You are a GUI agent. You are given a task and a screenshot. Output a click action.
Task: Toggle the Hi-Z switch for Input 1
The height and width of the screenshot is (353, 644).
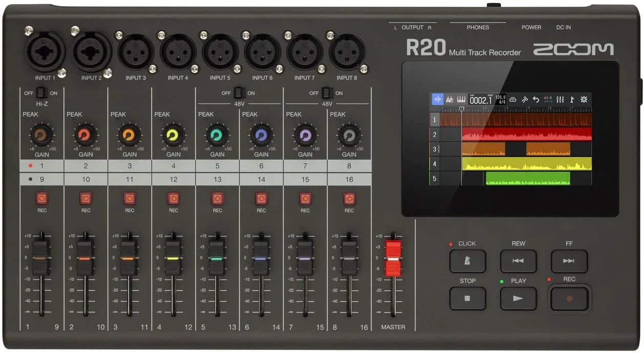pyautogui.click(x=41, y=93)
